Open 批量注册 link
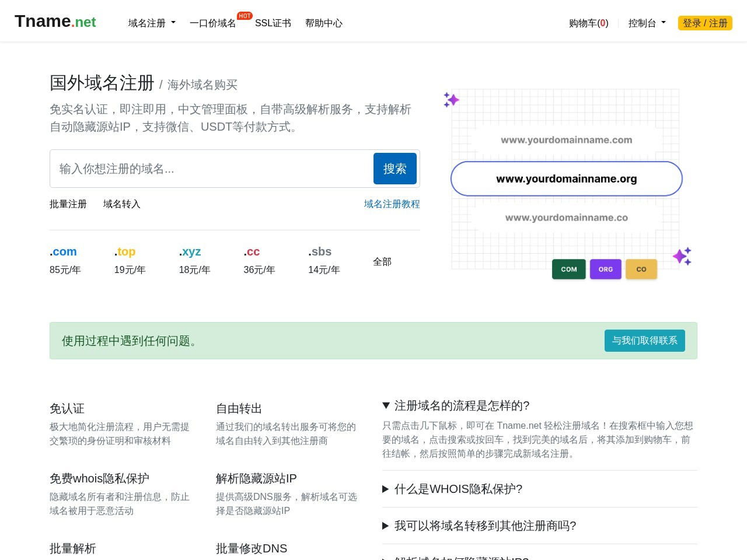Screen dimensions: 747x560 coord(68,204)
